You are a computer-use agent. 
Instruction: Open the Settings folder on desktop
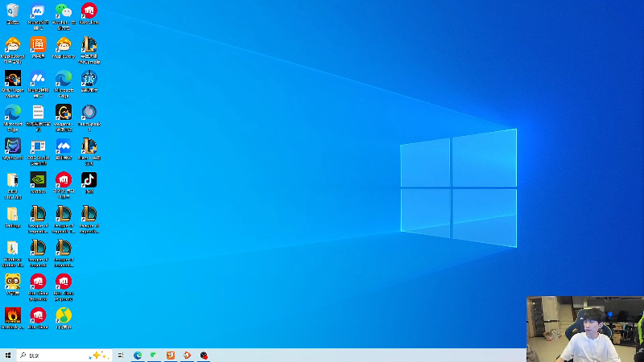(13, 214)
